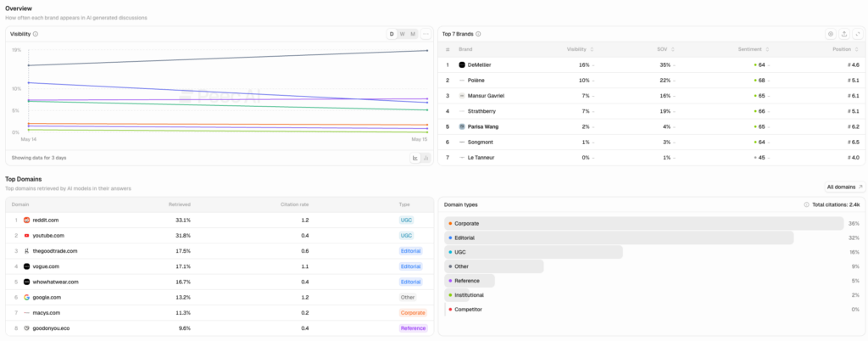Select the D daily granularity toggle
Viewport: 868px width, 341px height.
(392, 34)
